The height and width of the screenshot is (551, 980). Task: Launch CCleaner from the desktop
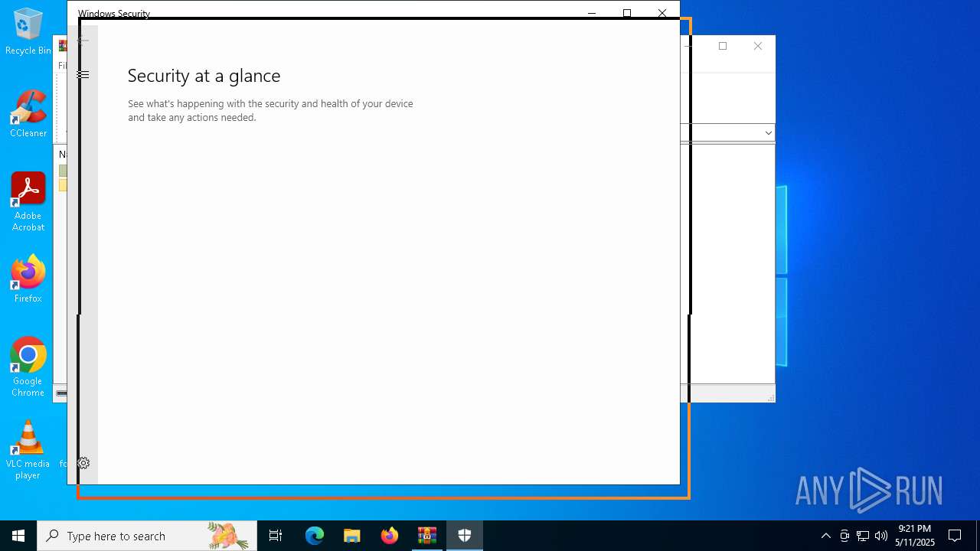pyautogui.click(x=28, y=114)
